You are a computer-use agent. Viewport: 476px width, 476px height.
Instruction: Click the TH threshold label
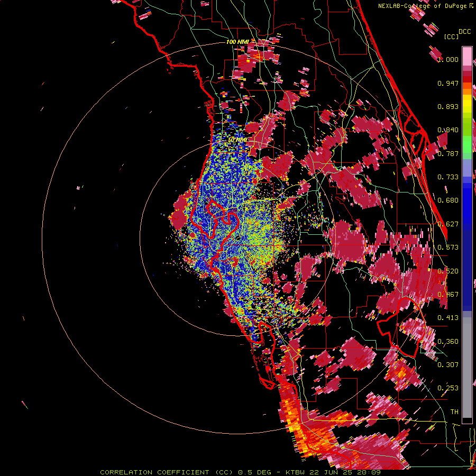point(454,412)
